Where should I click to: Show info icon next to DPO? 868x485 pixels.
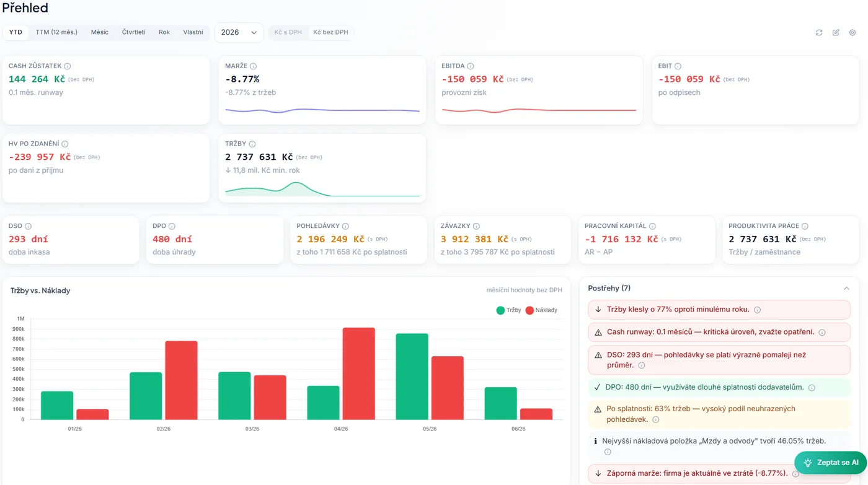(x=172, y=227)
